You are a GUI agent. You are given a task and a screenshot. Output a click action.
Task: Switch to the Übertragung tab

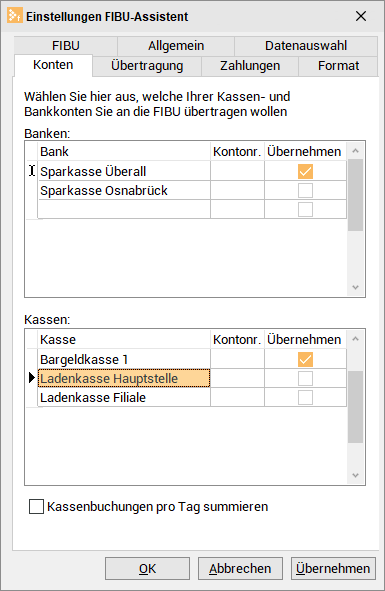147,66
